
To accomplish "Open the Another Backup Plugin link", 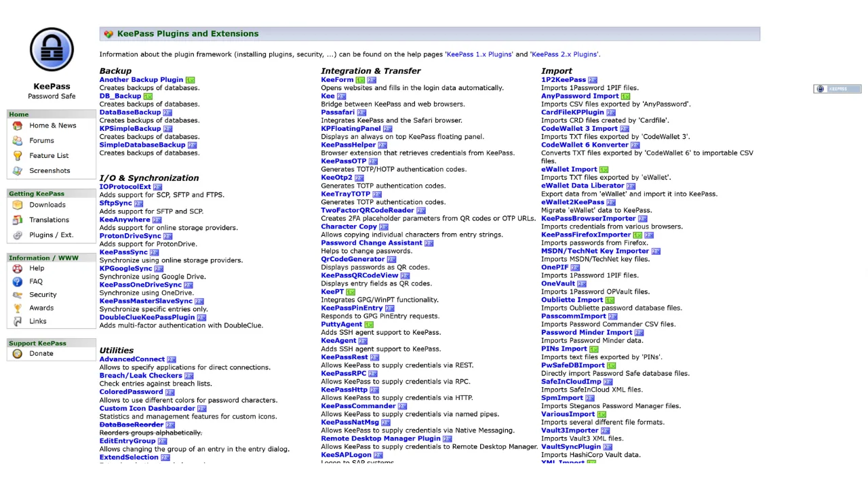I will point(141,80).
